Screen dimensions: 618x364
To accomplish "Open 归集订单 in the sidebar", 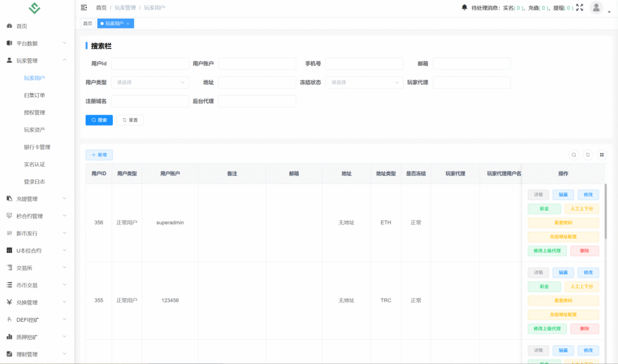I will click(x=34, y=95).
